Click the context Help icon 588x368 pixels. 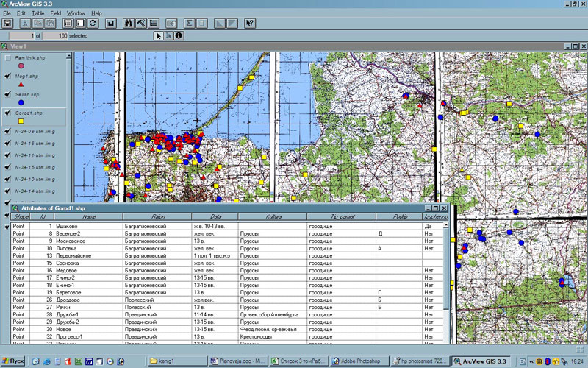(249, 24)
